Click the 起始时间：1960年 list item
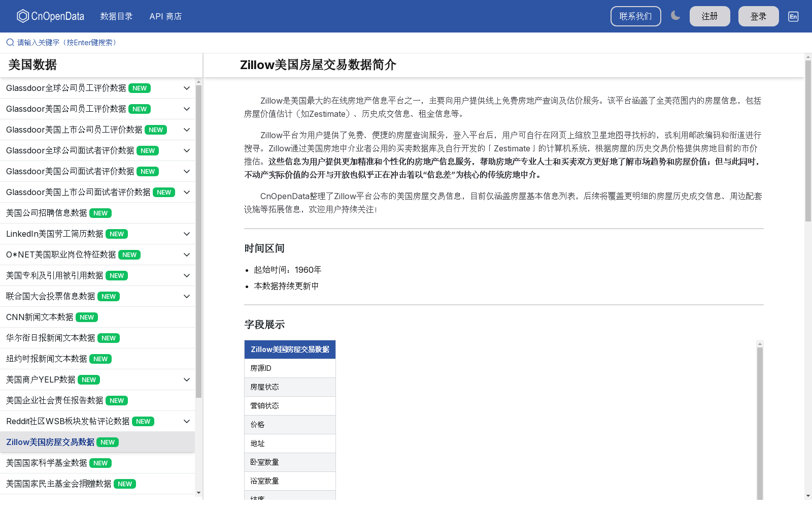Screen dimensions: 812x508 click(x=288, y=270)
